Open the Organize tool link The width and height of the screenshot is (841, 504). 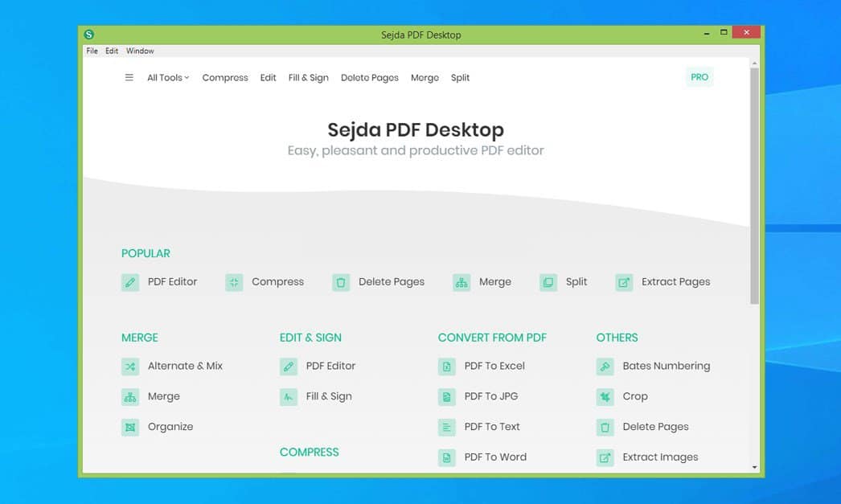(x=170, y=428)
